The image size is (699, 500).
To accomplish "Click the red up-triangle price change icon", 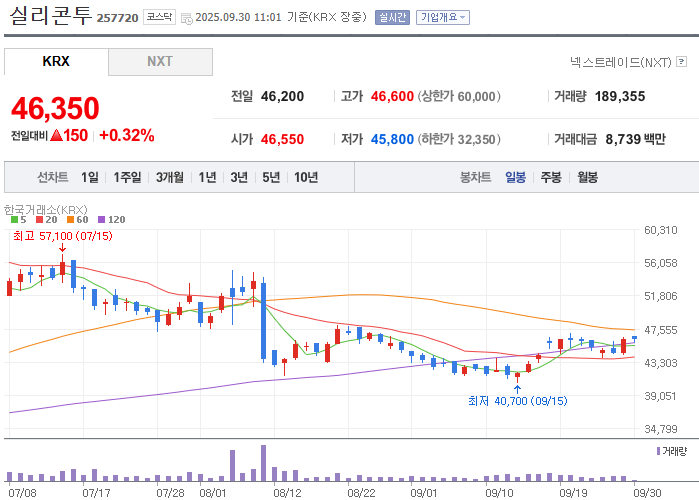I will (56, 135).
